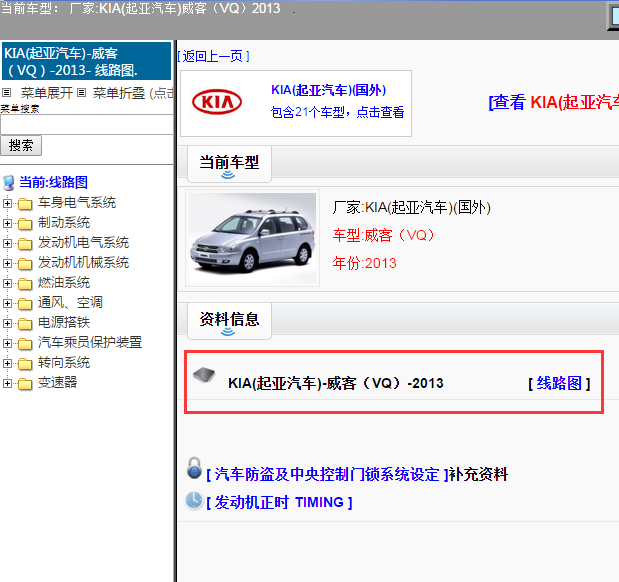619x582 pixels.
Task: Click the folder icon beside 变速器
Action: coord(25,384)
